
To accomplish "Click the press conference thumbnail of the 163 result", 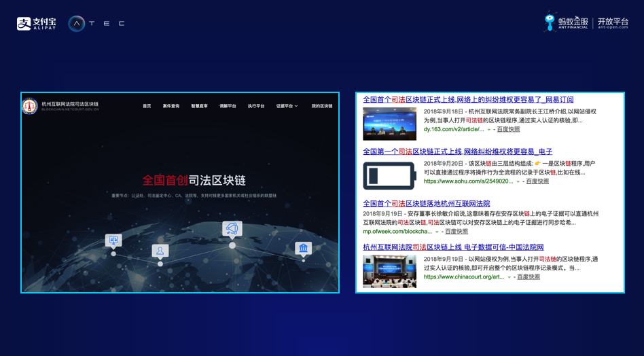I will (389, 124).
